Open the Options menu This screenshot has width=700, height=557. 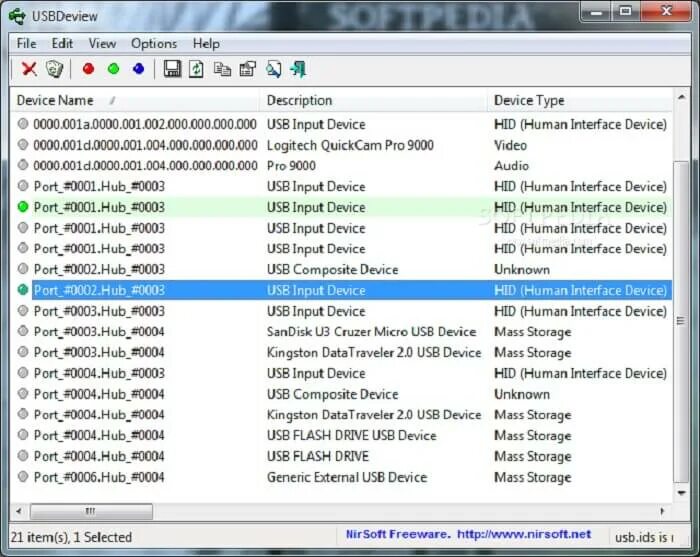pos(154,44)
